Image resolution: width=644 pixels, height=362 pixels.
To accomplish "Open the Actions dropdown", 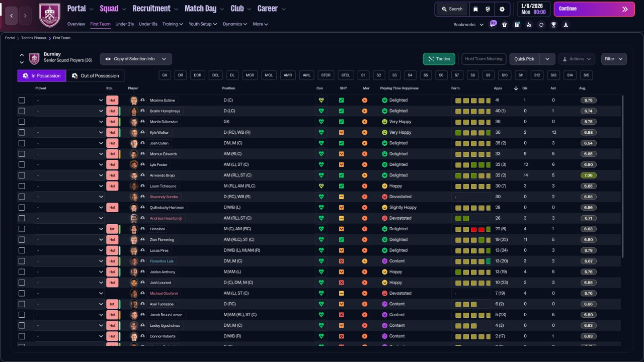I will 577,59.
